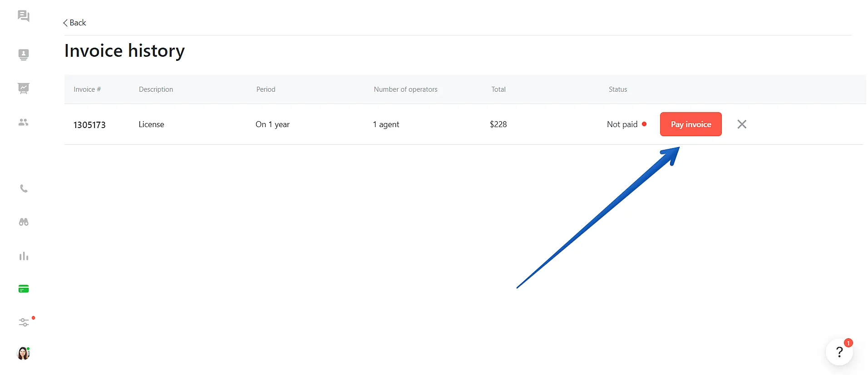Click the Period column header
This screenshot has height=375, width=868.
pos(266,89)
